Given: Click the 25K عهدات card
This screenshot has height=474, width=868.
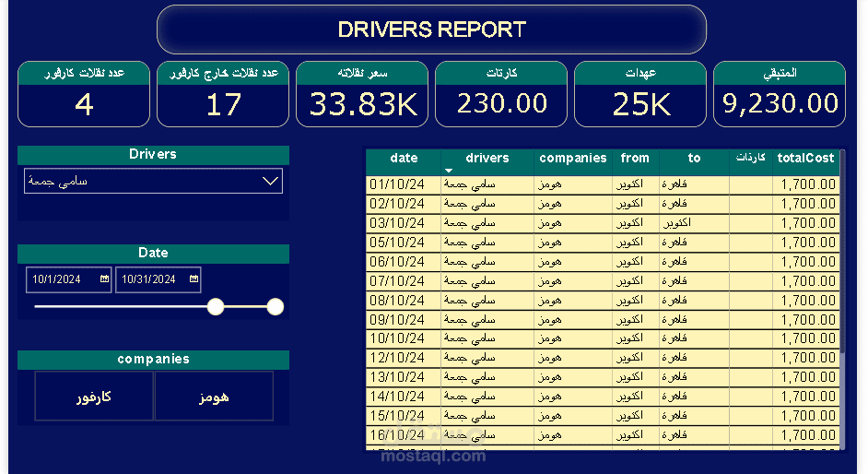Looking at the screenshot, I should [640, 94].
